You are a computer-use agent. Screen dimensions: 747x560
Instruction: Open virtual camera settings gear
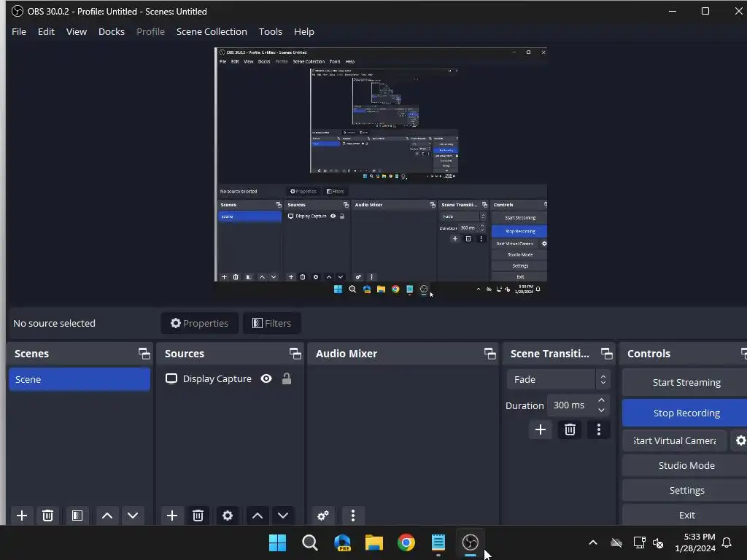tap(740, 441)
